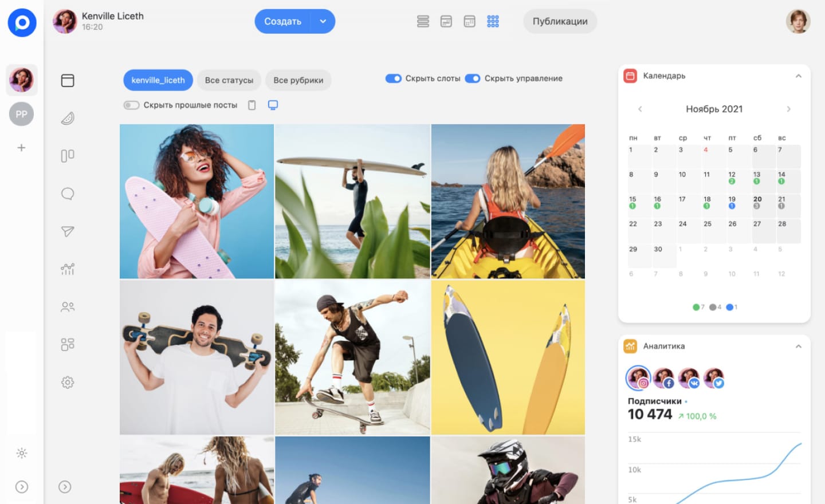
Task: Select mobile preview phone icon
Action: click(x=252, y=105)
